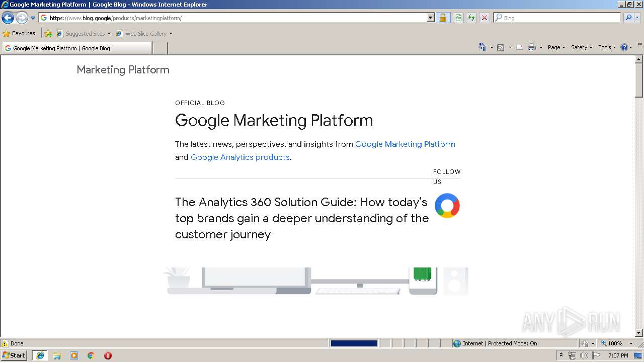
Task: Expand the Web Slice Gallery dropdown arrow
Action: click(x=171, y=34)
